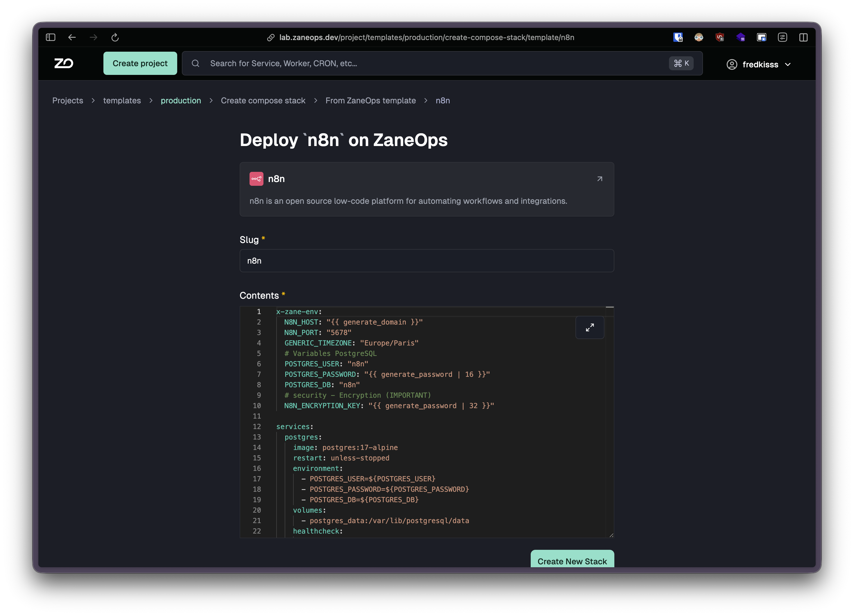Click the code editor minimap scrollbar
854x616 pixels.
tap(610, 422)
